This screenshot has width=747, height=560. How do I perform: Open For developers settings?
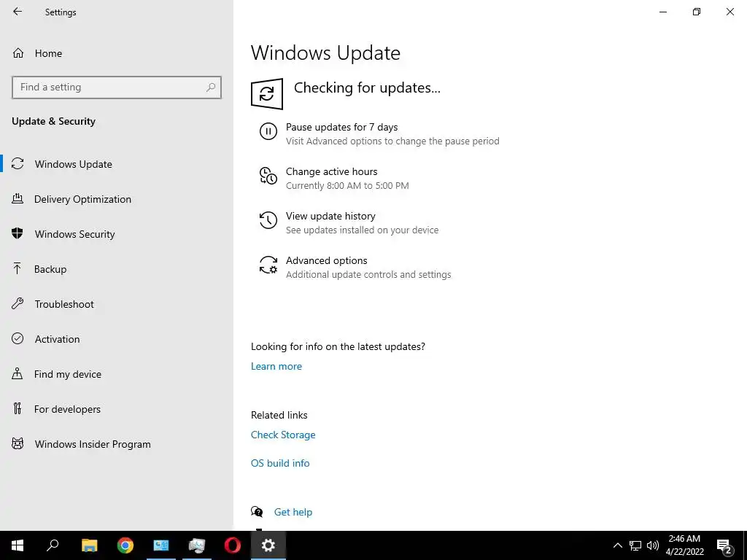[x=117, y=409]
